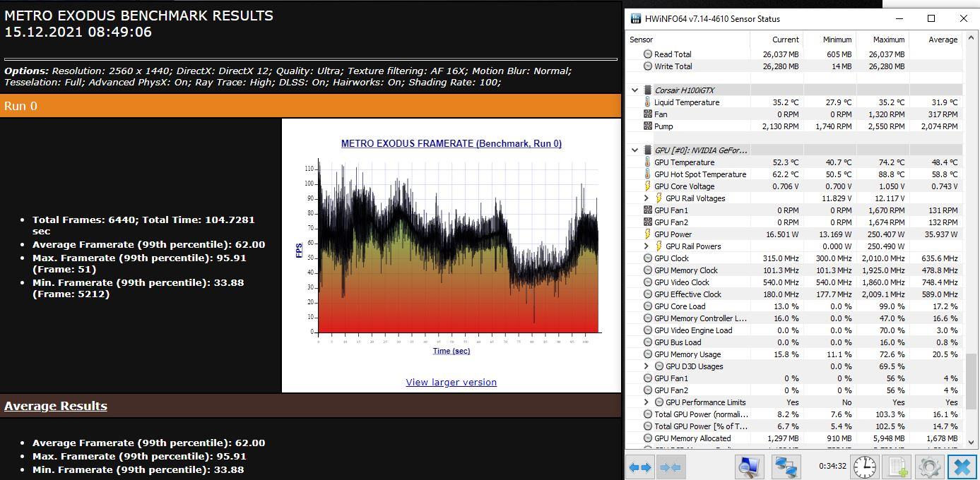
Task: Select the GPU Memory Allocated row
Action: [x=794, y=438]
